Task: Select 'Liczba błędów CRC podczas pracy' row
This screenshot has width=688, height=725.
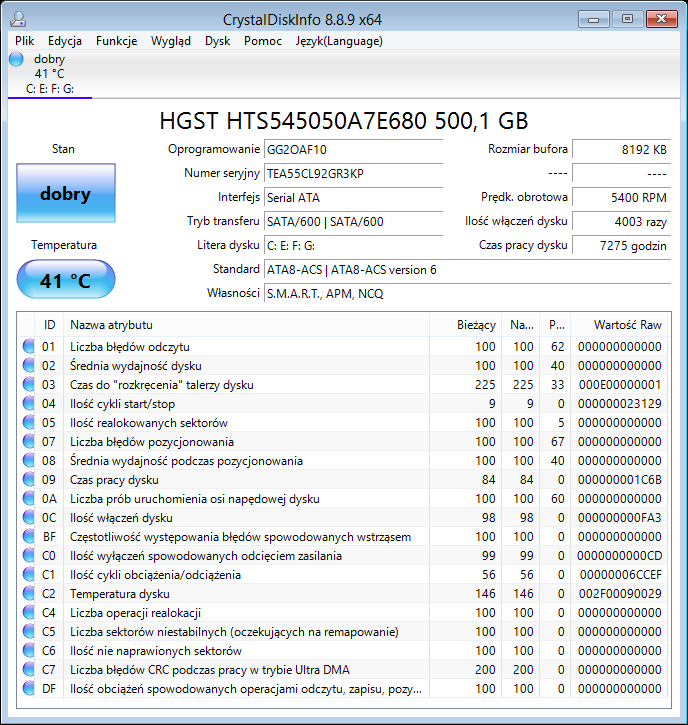Action: 342,669
